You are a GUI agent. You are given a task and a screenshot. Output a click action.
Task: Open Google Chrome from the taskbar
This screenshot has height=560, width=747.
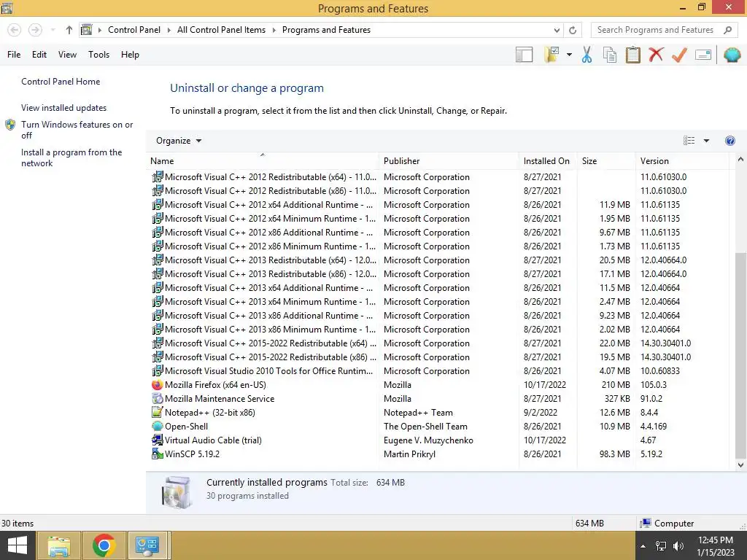[x=104, y=545]
